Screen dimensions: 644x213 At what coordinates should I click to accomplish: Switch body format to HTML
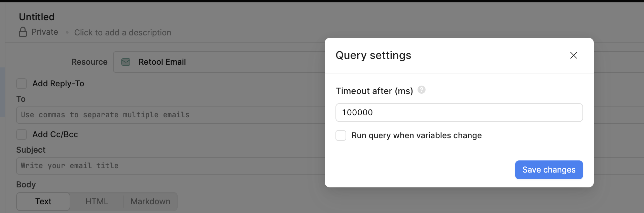click(97, 202)
